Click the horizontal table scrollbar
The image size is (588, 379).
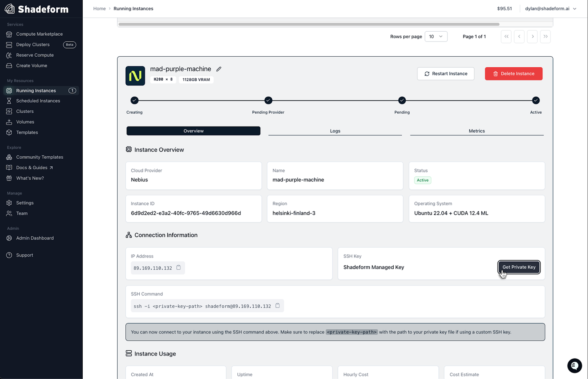[309, 24]
